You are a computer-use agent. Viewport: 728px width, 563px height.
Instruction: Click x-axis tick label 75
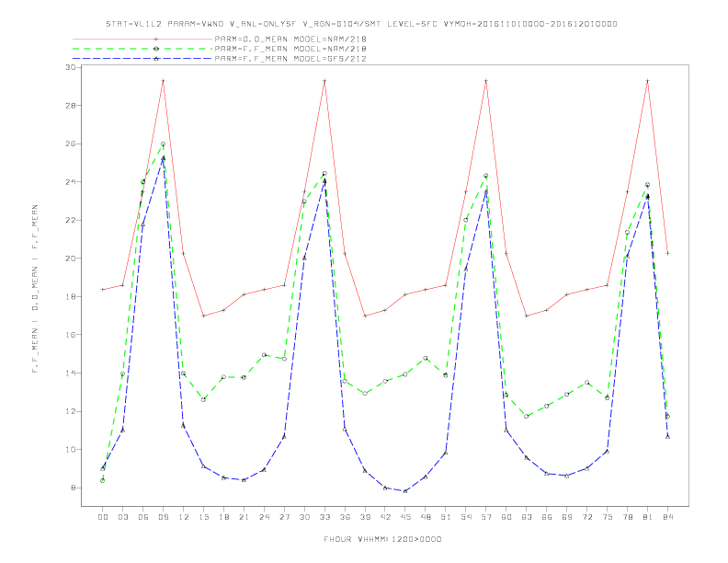(x=608, y=517)
